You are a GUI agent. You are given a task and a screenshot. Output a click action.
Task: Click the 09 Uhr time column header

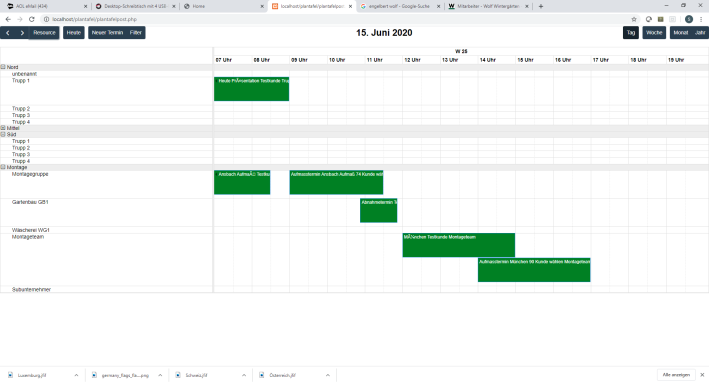299,60
